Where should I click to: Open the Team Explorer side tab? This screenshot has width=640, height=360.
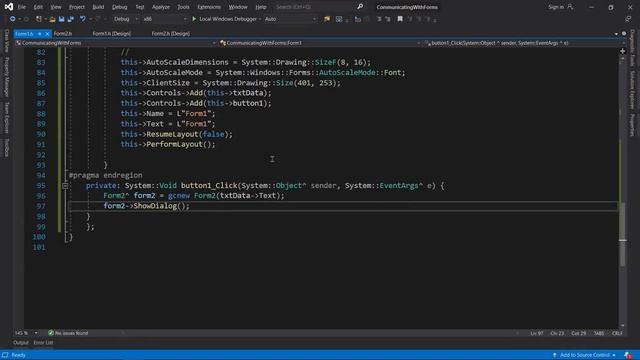(x=7, y=118)
